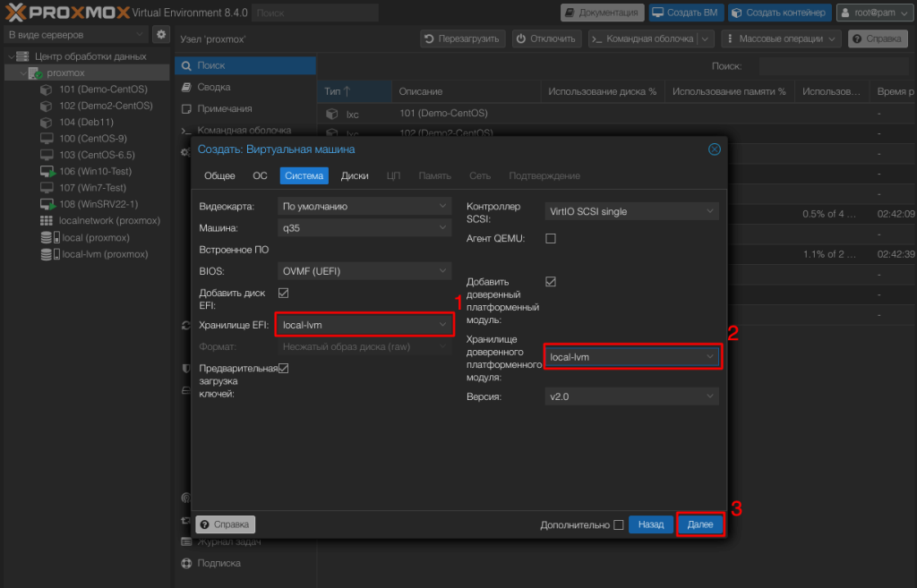The height and width of the screenshot is (588, 917).
Task: Click the top Поиск search field
Action: pos(314,13)
